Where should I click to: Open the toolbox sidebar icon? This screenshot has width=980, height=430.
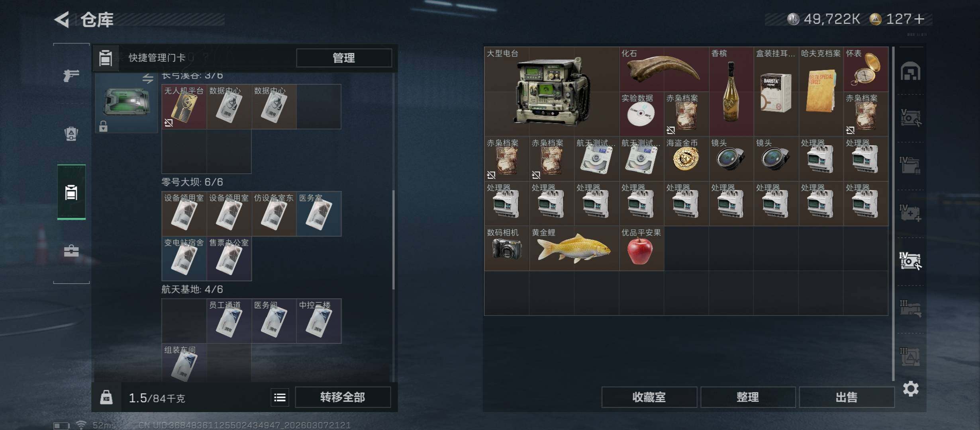(x=71, y=250)
